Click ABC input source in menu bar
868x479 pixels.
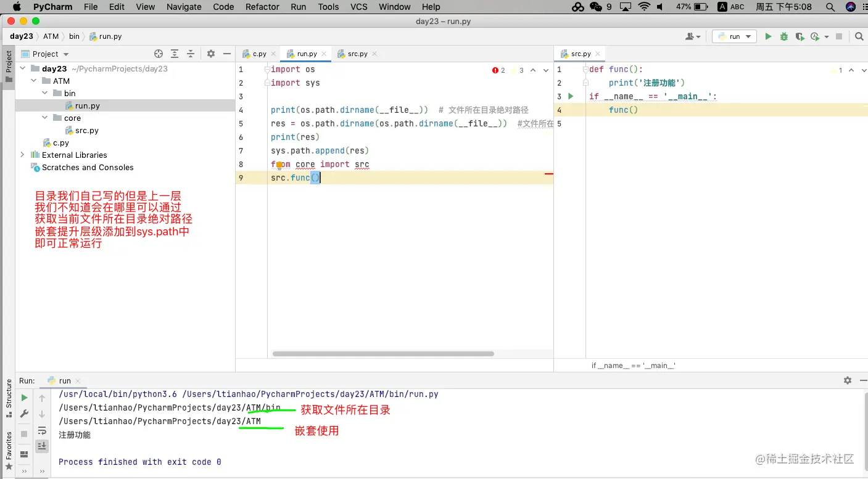[x=731, y=7]
